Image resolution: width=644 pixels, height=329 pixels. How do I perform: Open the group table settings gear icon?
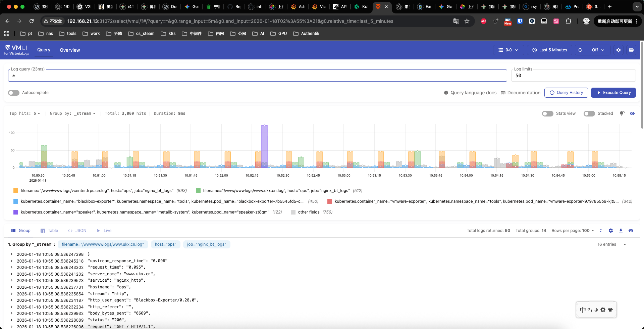tap(611, 231)
